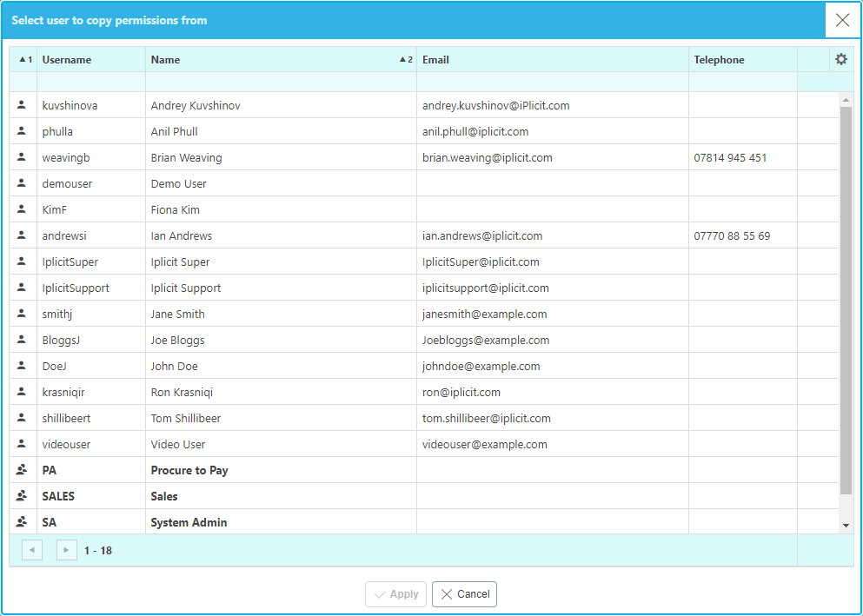Click user icon in IplicitSuper row

(22, 262)
